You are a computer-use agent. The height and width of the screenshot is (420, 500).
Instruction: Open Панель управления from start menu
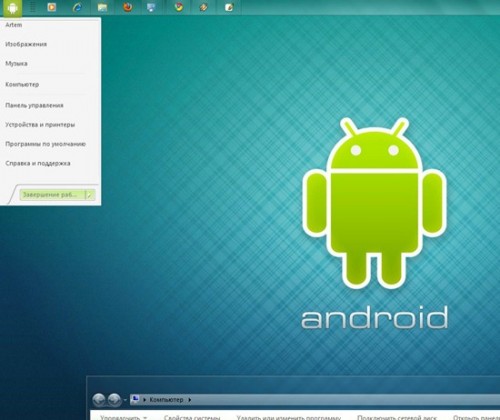(34, 105)
